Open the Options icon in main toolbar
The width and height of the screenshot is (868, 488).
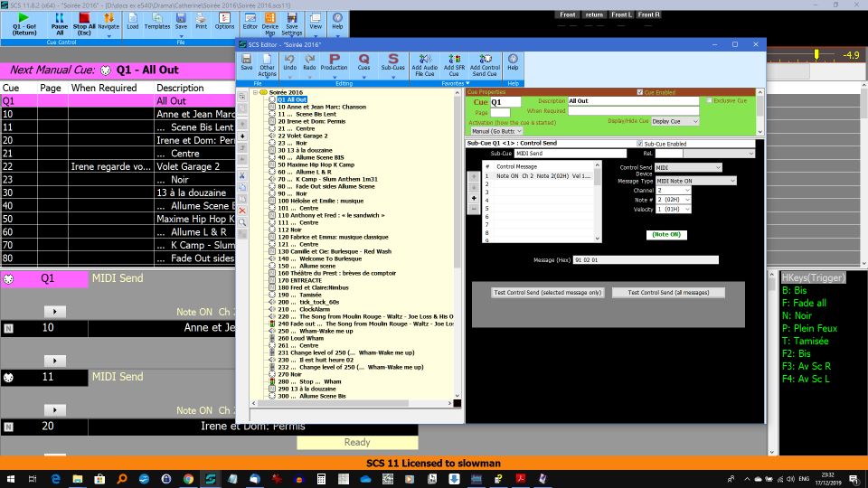tap(224, 20)
